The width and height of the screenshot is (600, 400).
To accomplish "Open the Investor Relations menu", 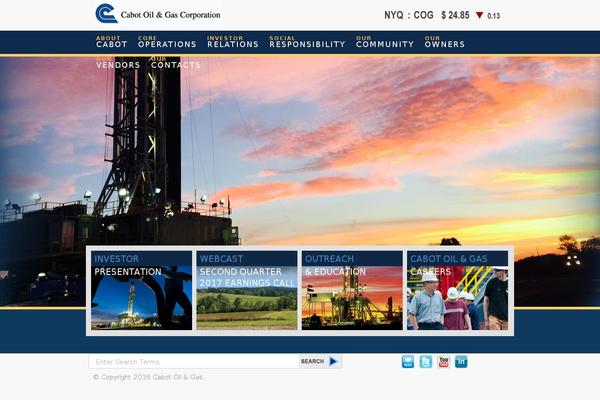I will point(233,42).
